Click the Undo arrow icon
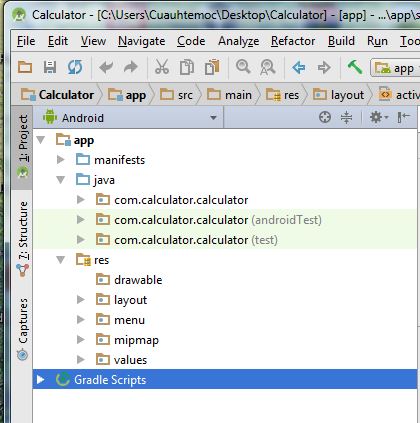The image size is (420, 423). [x=106, y=68]
